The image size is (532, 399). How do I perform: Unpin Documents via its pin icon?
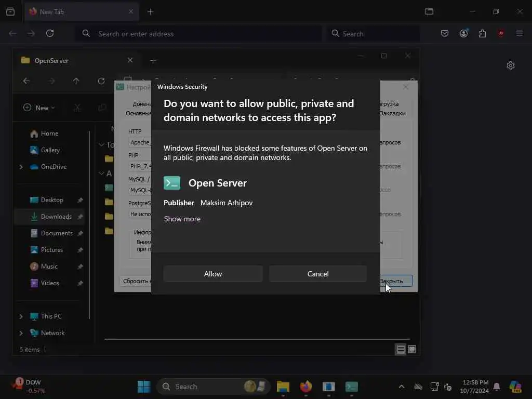click(80, 233)
